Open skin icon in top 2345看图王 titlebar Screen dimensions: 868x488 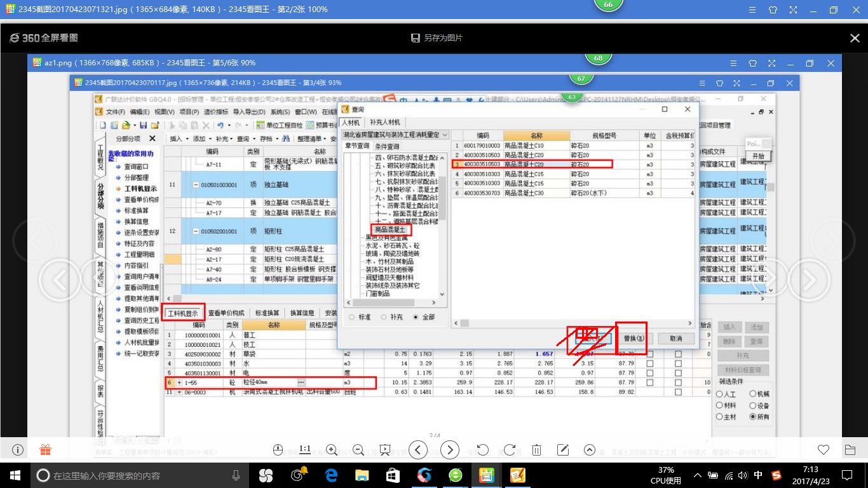pos(773,10)
